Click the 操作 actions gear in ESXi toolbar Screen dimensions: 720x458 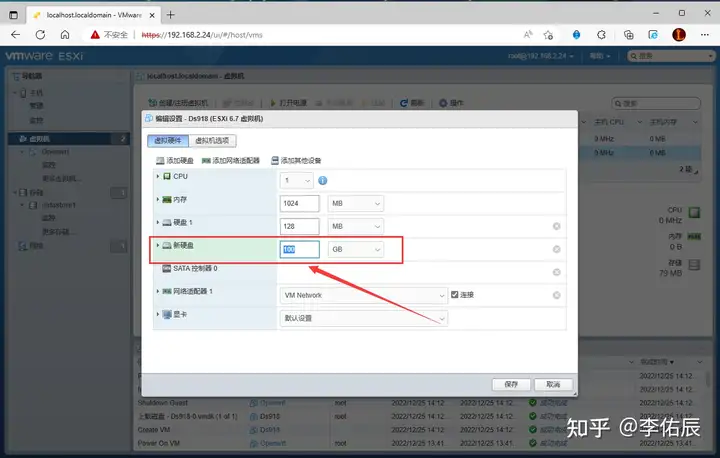(451, 103)
